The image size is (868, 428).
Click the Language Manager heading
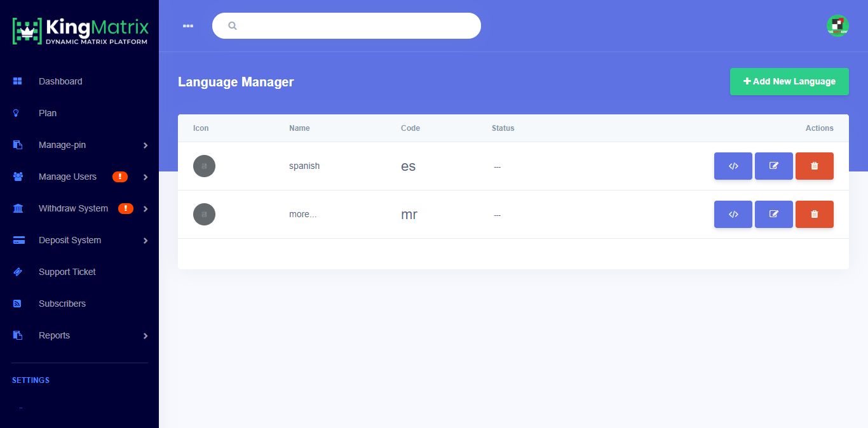(236, 82)
